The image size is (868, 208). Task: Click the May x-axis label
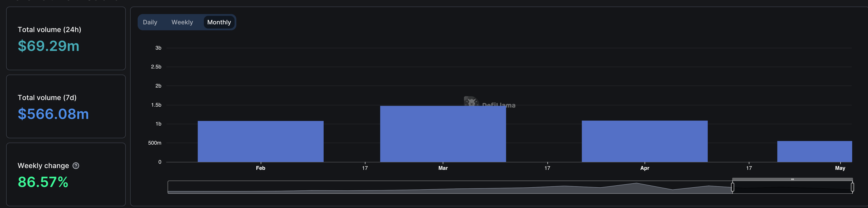pyautogui.click(x=840, y=168)
